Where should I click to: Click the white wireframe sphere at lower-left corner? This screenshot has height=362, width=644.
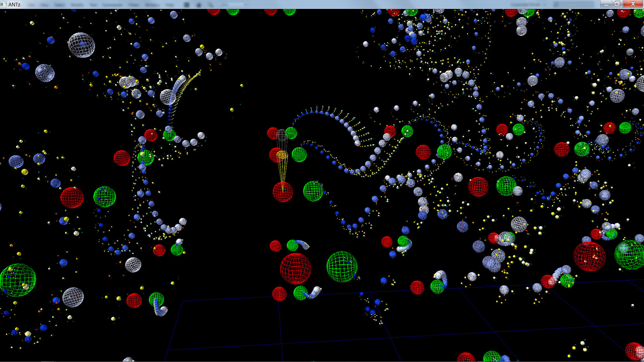point(73,297)
